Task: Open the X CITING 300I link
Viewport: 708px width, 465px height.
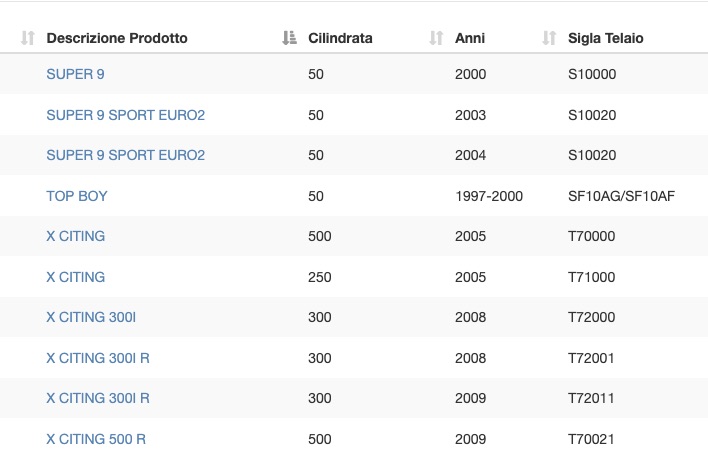Action: tap(91, 317)
